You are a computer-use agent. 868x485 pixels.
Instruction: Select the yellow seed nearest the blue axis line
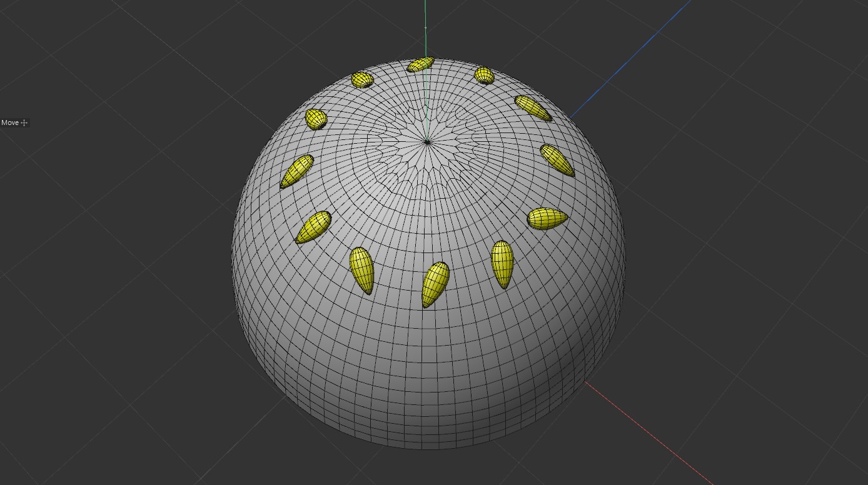tap(533, 108)
